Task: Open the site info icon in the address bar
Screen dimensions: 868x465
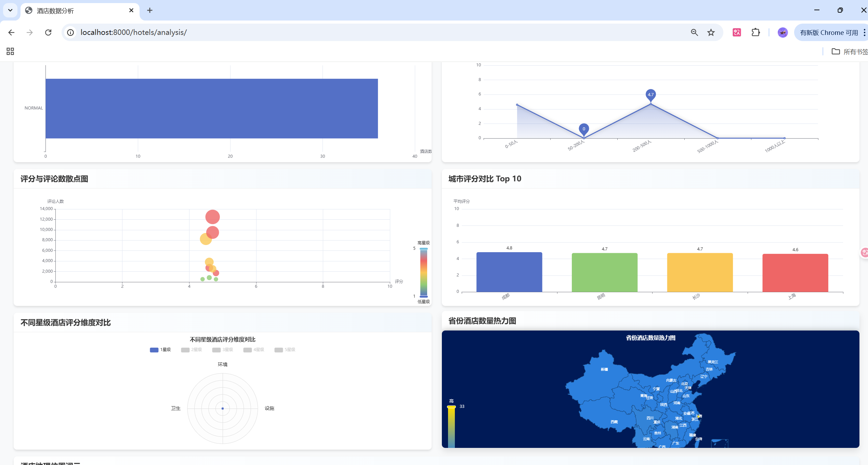Action: tap(70, 33)
